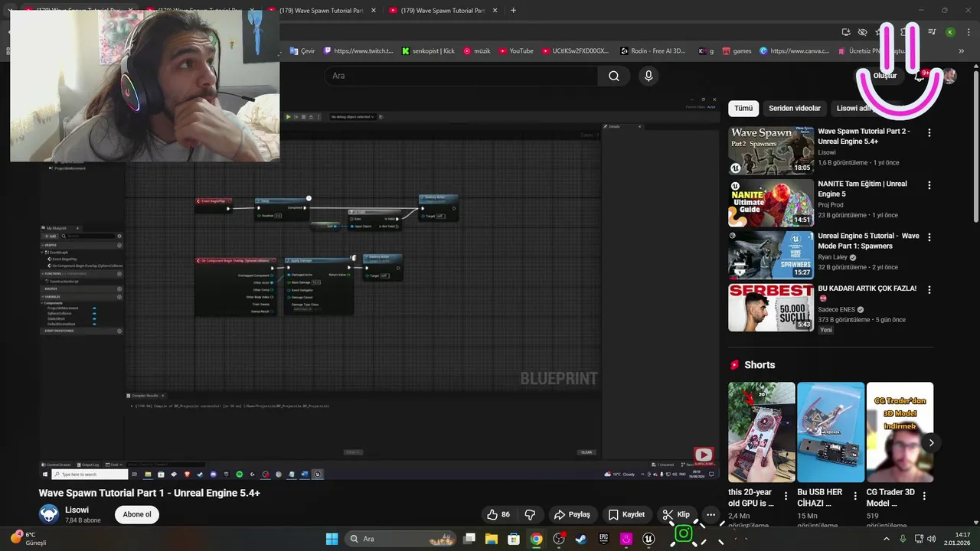
Task: Open YouTube bookmark
Action: point(516,51)
